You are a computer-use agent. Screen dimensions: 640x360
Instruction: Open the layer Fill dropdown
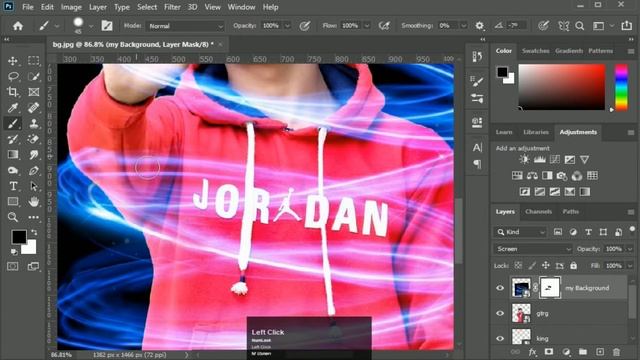click(630, 266)
